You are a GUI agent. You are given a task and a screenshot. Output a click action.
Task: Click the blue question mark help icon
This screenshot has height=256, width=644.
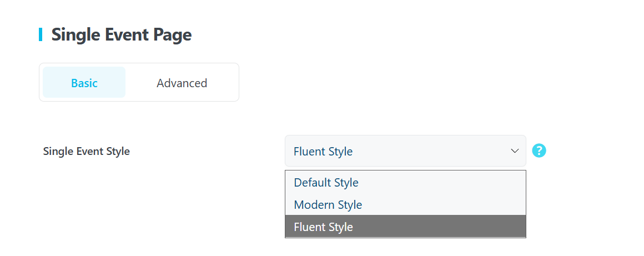click(539, 150)
